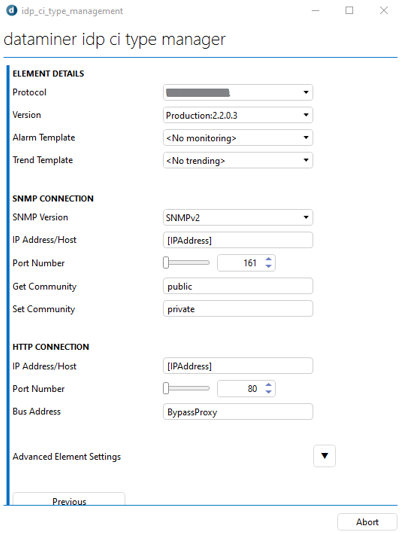Click the Previous button
Screen dimensions: 401x534
click(69, 499)
